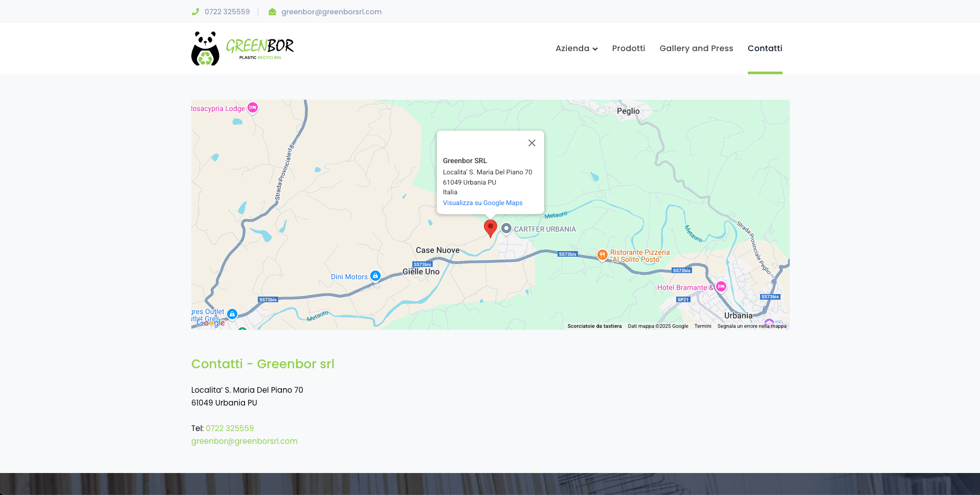Click the envelope email icon in the top bar

click(x=272, y=12)
